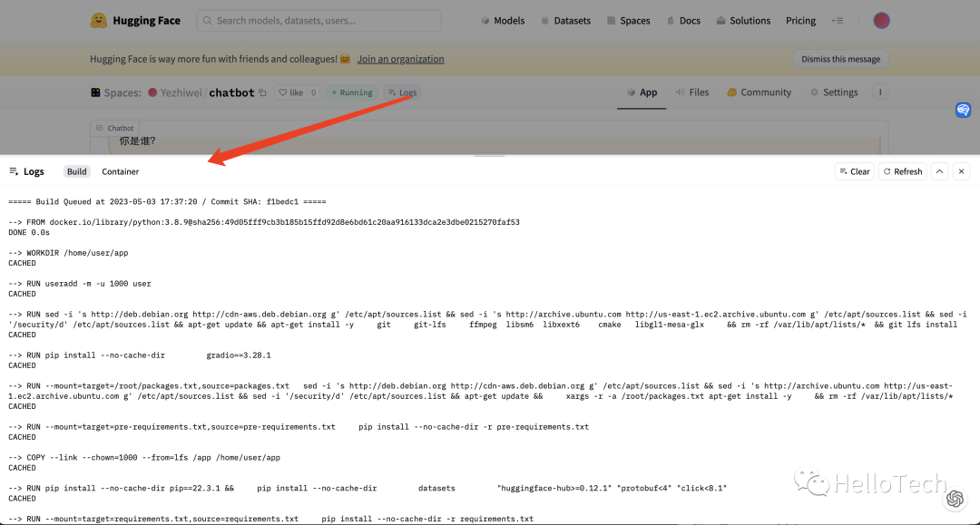Image resolution: width=980 pixels, height=525 pixels.
Task: Click the Logs panel list icon
Action: pyautogui.click(x=14, y=171)
